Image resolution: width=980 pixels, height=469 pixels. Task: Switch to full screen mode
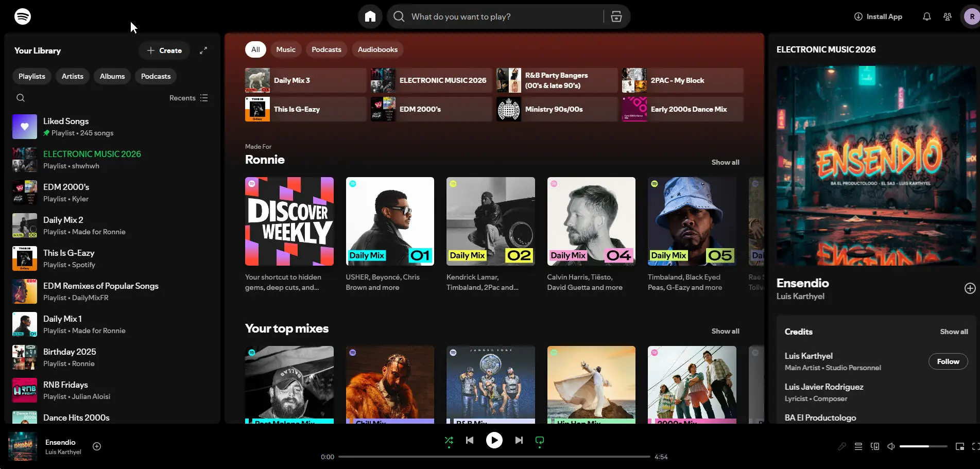(975, 446)
